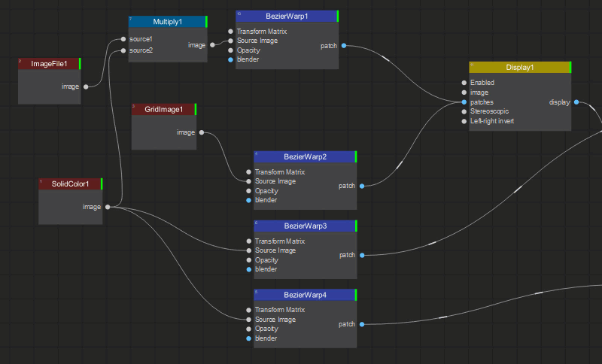This screenshot has width=602, height=364.
Task: Click BezierWarp1 Opacity input port
Action: click(230, 50)
